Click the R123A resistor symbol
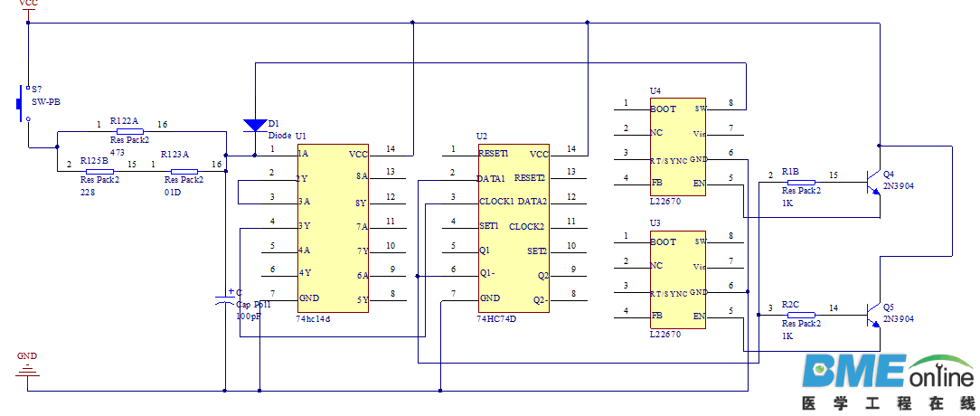980x416 pixels. pos(184,171)
